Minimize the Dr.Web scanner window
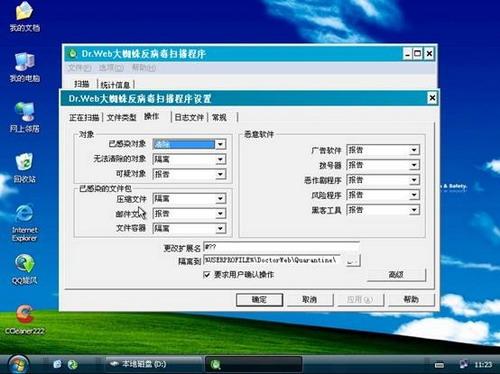Screen dimensions: 500x374 click(x=407, y=54)
